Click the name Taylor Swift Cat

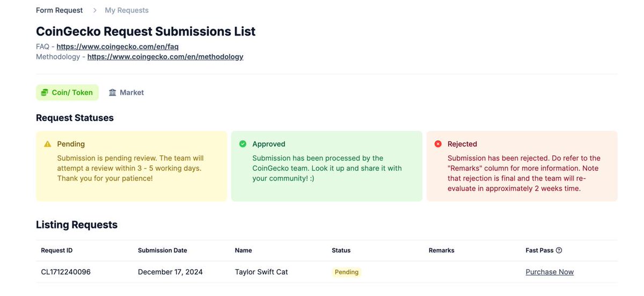point(261,272)
